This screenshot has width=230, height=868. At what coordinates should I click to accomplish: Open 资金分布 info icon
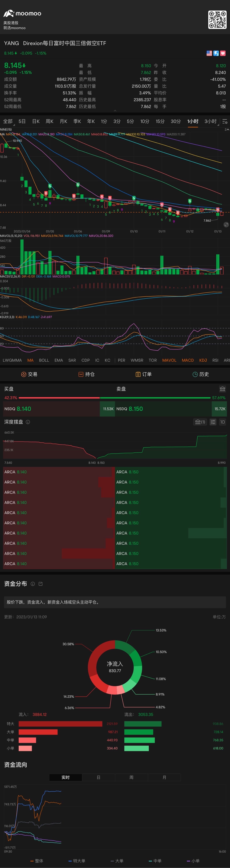tap(33, 584)
